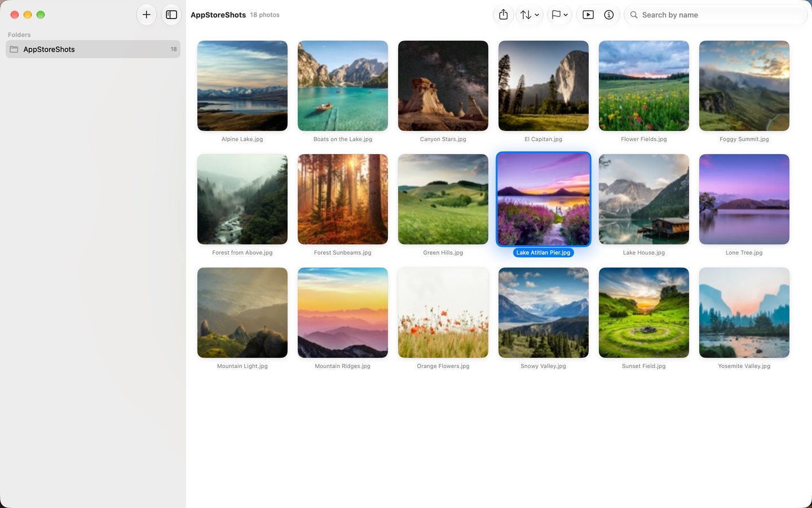The height and width of the screenshot is (508, 812).
Task: Select Snowy Valley.jpg thumbnail
Action: coord(544,313)
